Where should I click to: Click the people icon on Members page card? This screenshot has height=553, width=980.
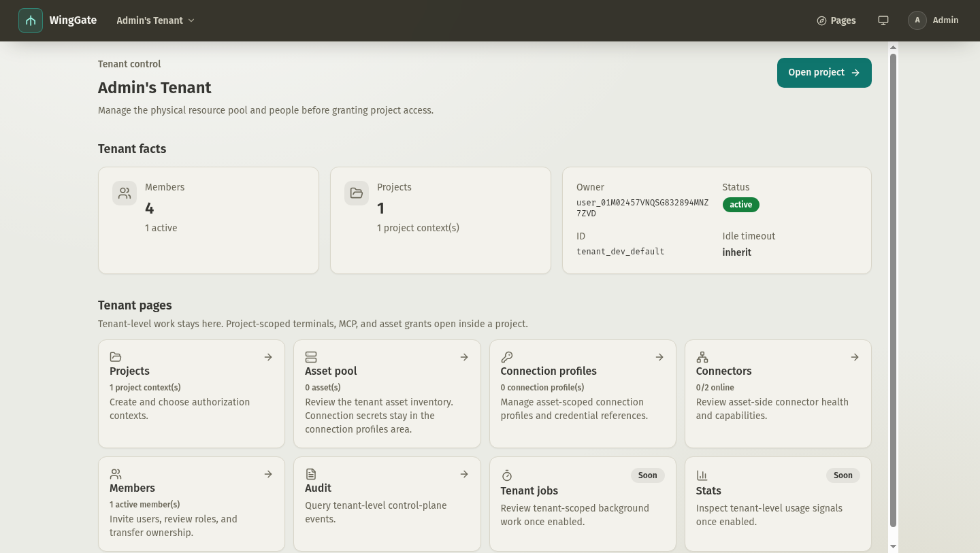[x=116, y=474]
